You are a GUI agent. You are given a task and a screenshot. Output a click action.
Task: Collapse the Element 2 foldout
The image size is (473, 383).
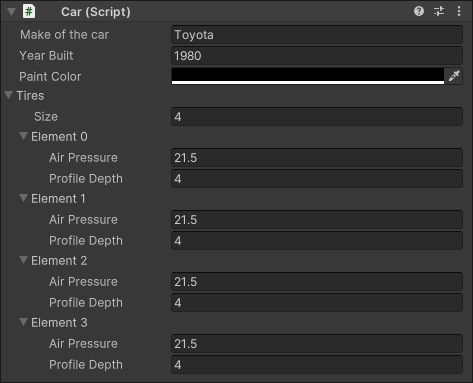point(23,260)
